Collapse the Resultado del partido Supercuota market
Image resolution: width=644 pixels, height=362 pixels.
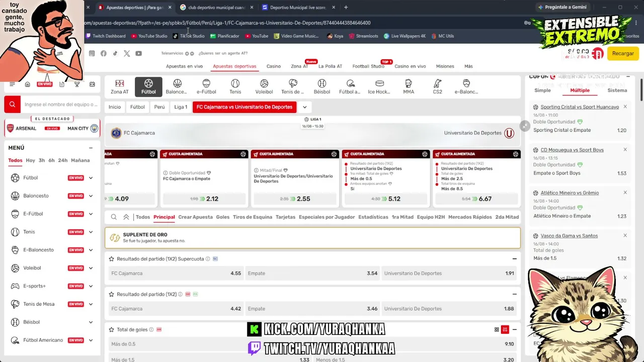click(514, 259)
